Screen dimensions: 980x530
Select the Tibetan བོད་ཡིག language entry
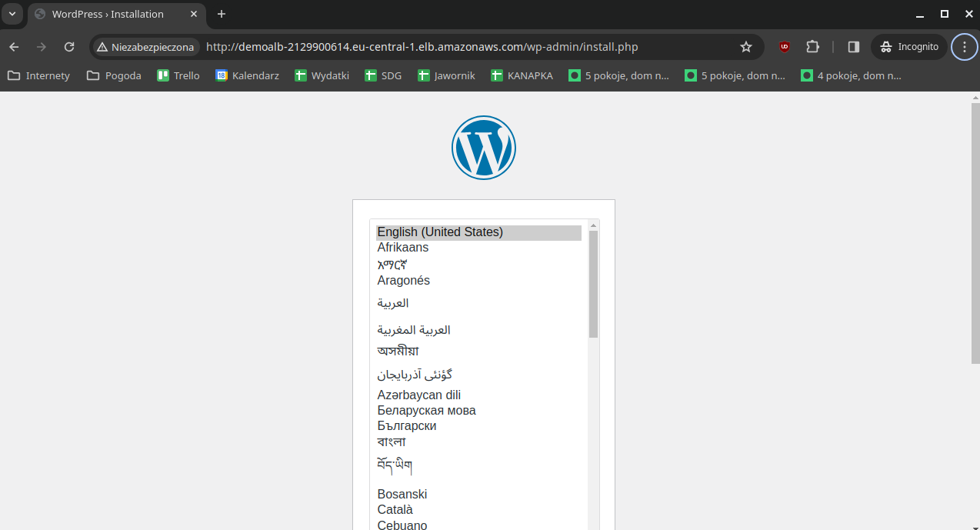[x=478, y=467]
